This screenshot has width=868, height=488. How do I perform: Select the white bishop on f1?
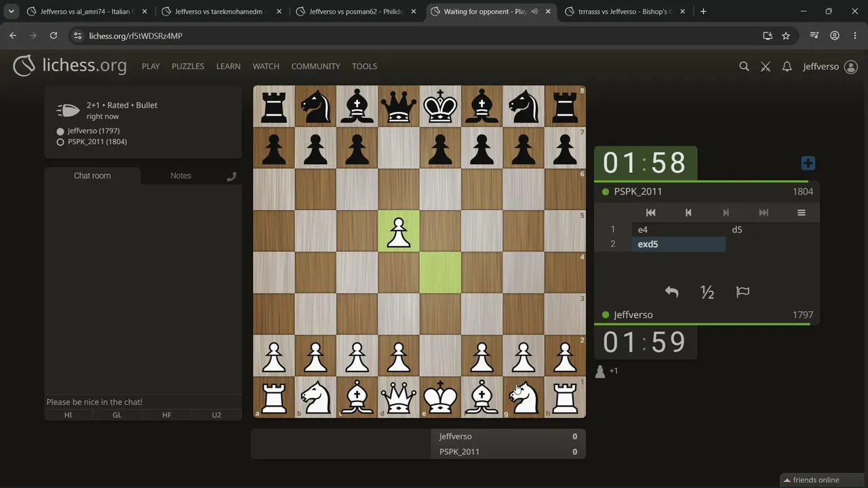tap(482, 397)
